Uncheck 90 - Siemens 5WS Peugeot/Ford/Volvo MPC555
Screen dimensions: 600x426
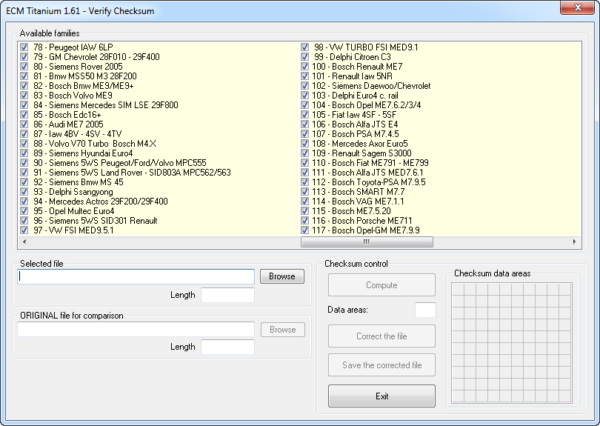point(24,163)
